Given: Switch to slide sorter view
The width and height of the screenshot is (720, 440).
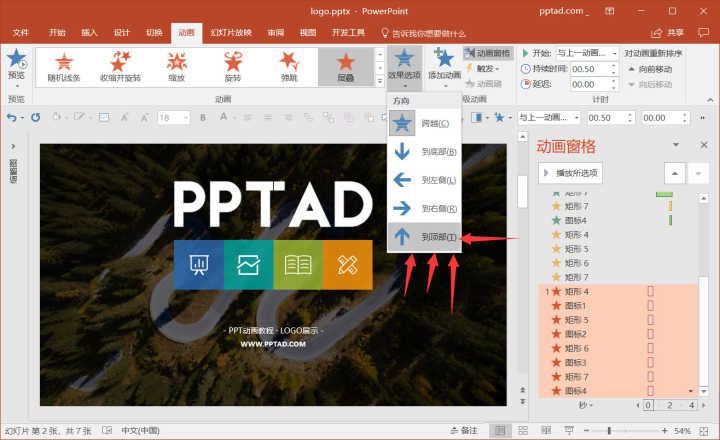Looking at the screenshot, I should (523, 431).
